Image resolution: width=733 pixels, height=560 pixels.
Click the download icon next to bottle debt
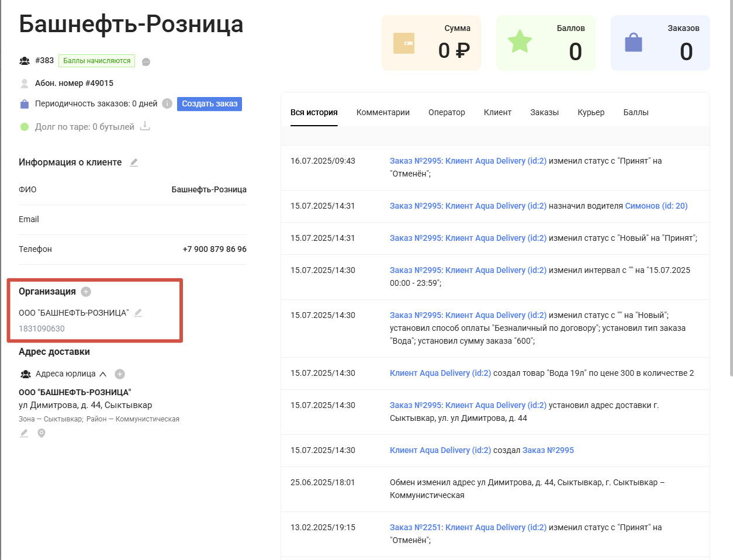click(x=145, y=126)
